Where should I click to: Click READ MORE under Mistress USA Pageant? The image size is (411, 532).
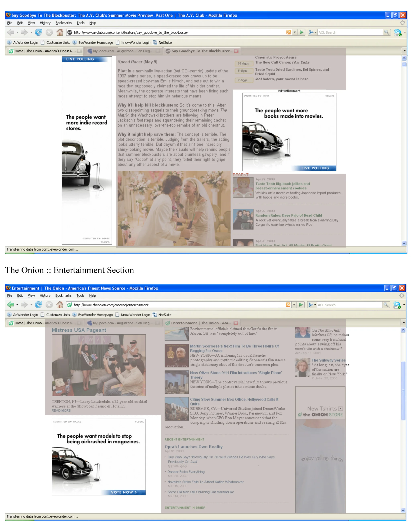pyautogui.click(x=61, y=411)
